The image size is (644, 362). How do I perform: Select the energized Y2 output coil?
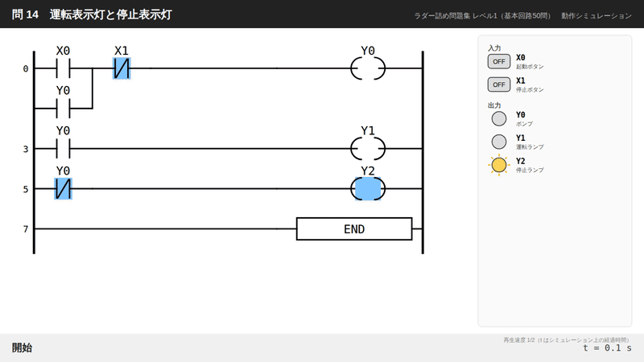point(368,189)
